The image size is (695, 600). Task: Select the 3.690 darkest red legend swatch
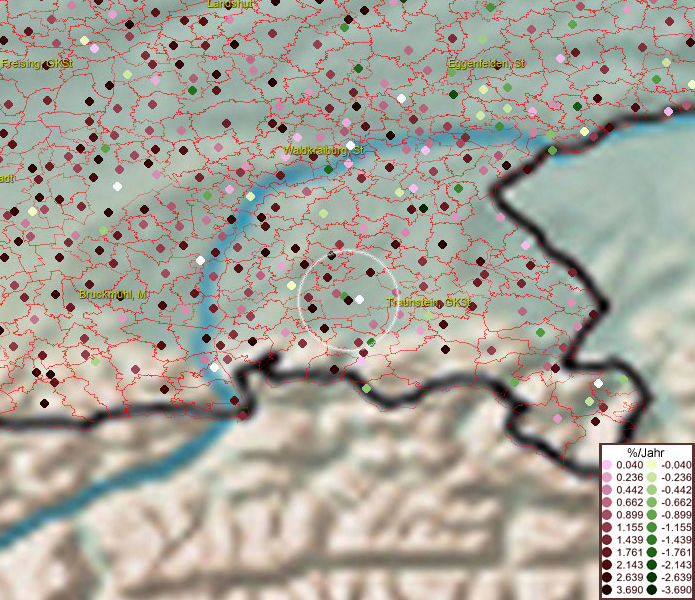pos(608,591)
